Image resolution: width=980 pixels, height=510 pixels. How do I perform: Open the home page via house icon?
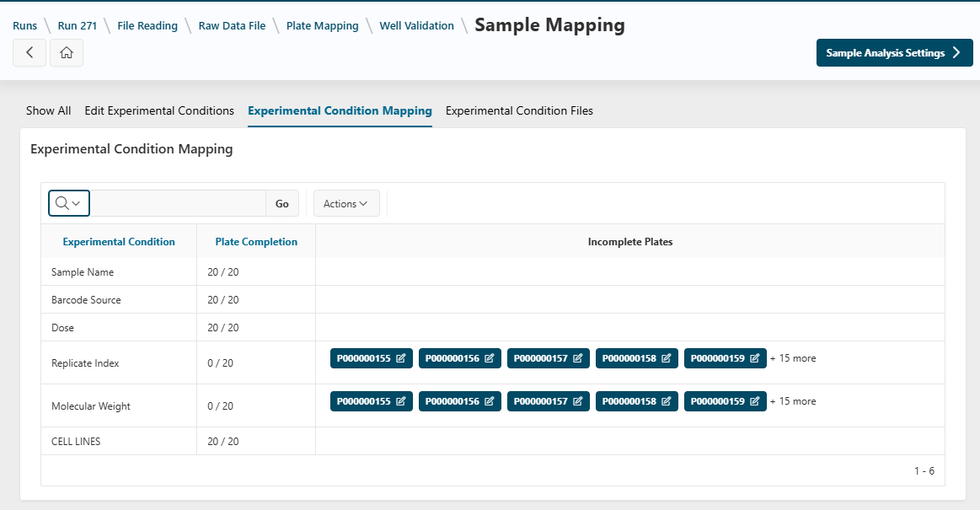point(67,53)
